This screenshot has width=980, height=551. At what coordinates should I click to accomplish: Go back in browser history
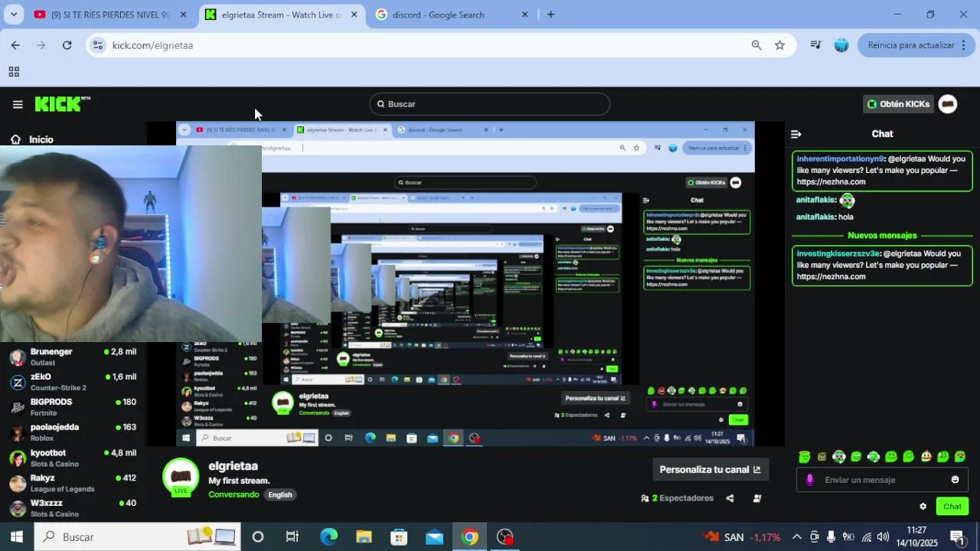point(15,45)
